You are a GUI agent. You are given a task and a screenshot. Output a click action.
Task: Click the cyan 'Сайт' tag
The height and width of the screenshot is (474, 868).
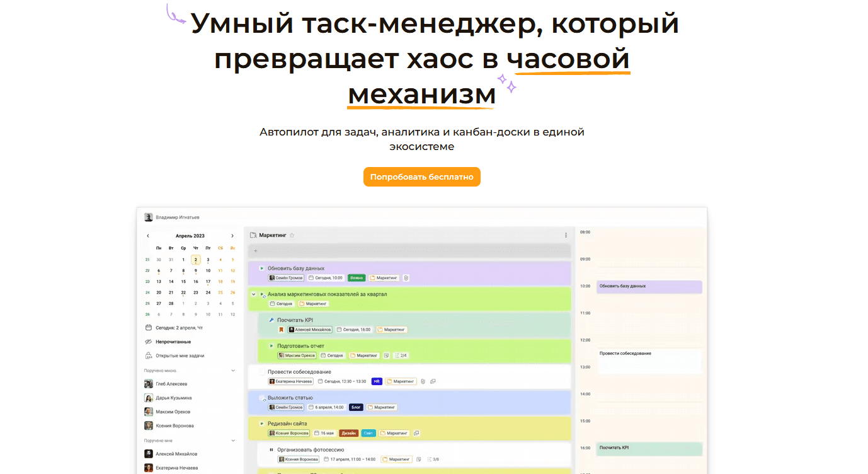pyautogui.click(x=368, y=433)
